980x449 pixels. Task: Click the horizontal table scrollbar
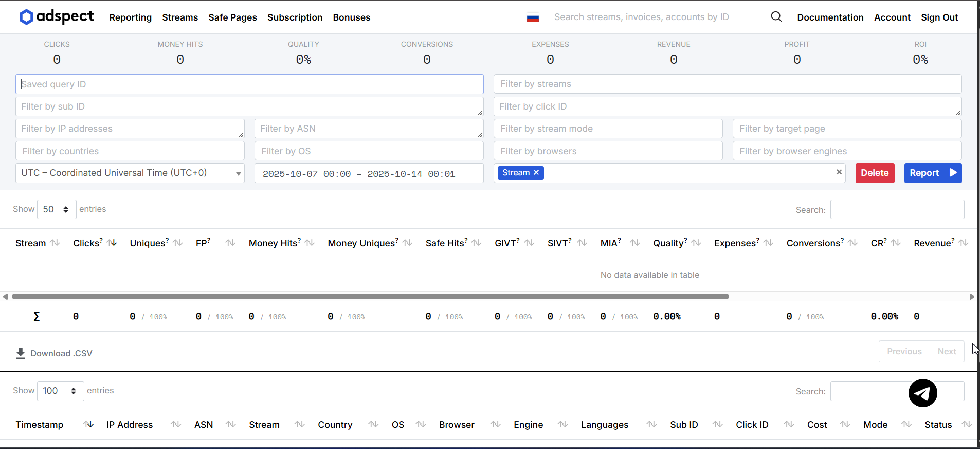[370, 297]
